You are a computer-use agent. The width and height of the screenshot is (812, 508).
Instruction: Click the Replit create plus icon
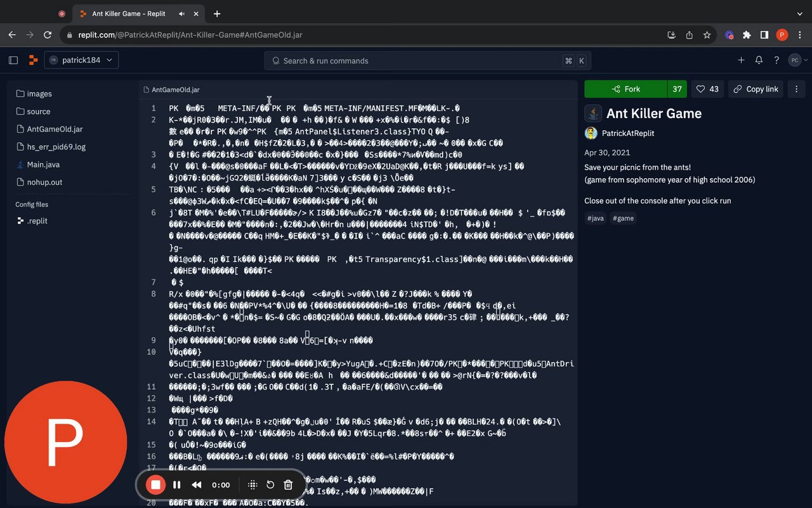(741, 60)
